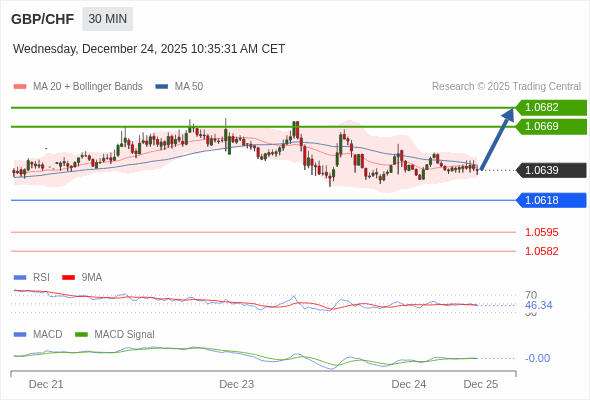Screen dimensions: 590x400
Task: Click the MA 20 + Bollinger Bands legend label
Action: (x=88, y=87)
